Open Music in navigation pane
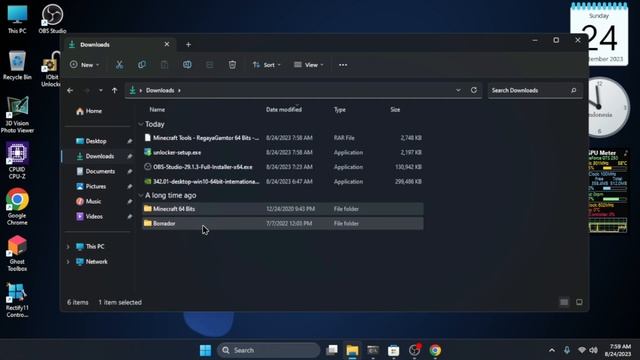Image resolution: width=640 pixels, height=360 pixels. [x=94, y=201]
